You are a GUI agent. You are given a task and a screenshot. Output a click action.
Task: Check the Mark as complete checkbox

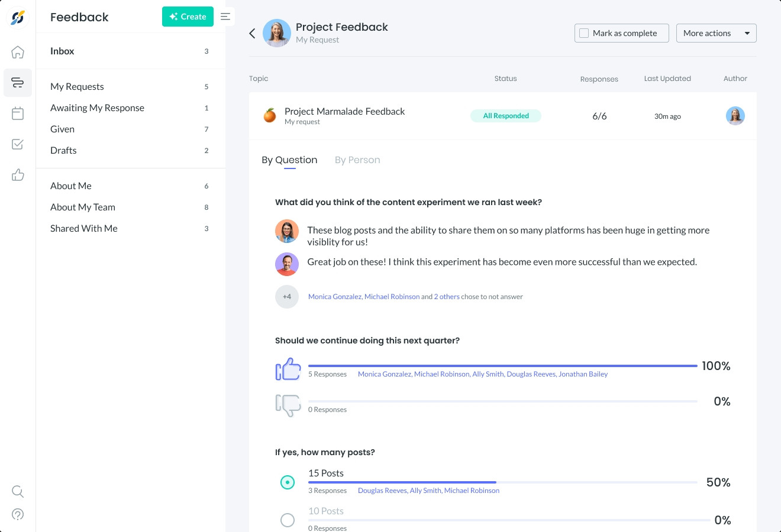pos(584,33)
